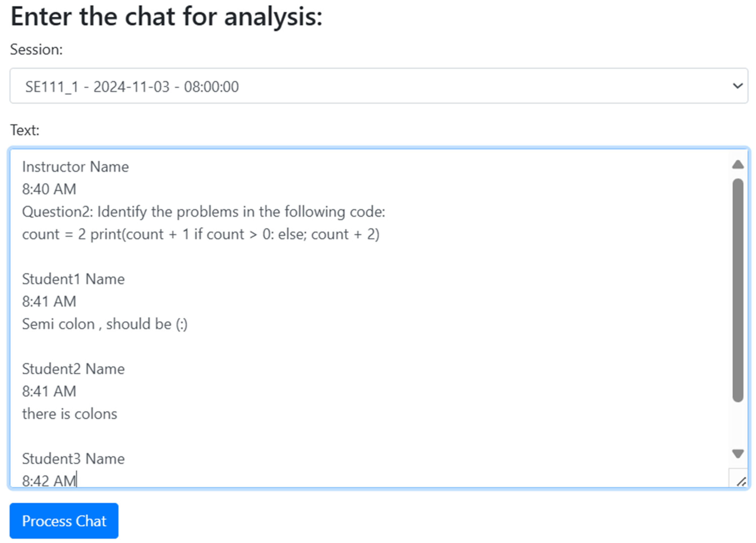Click the "8:40 AM" timestamp line
The image size is (756, 543).
[49, 189]
